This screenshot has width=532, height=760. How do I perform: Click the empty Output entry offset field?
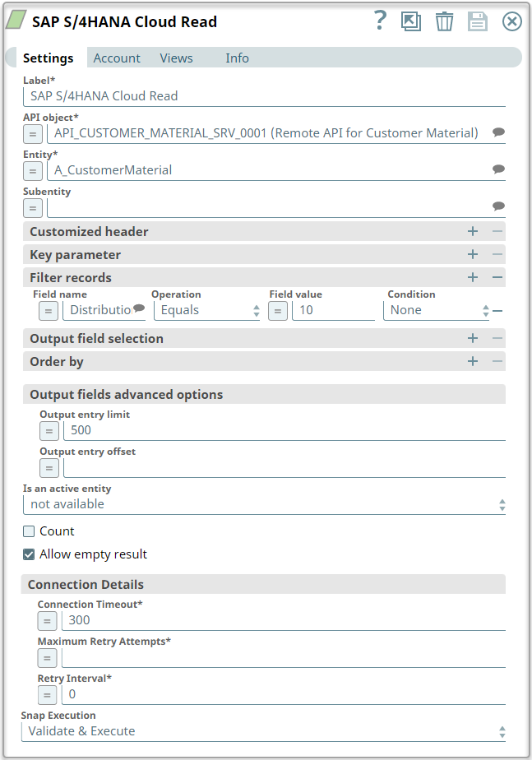(285, 468)
